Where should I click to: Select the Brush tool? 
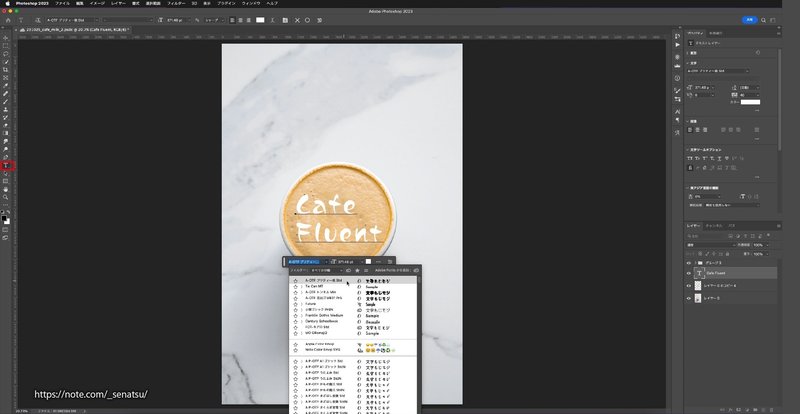tap(6, 102)
